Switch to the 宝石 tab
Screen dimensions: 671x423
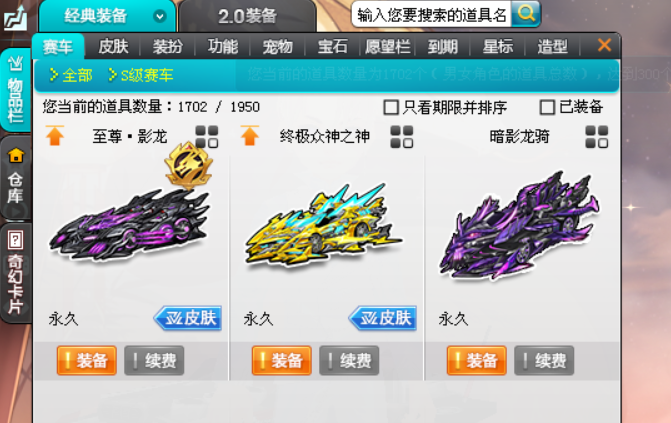click(332, 46)
